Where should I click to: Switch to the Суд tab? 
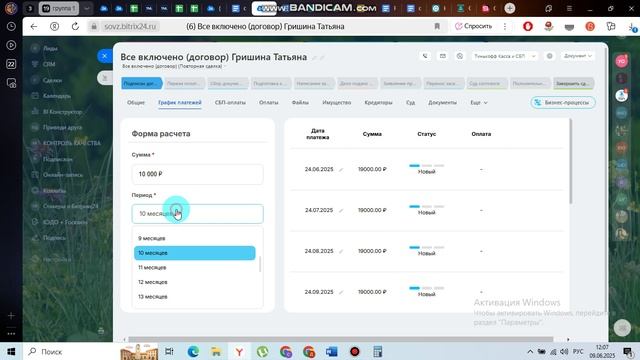(x=410, y=102)
